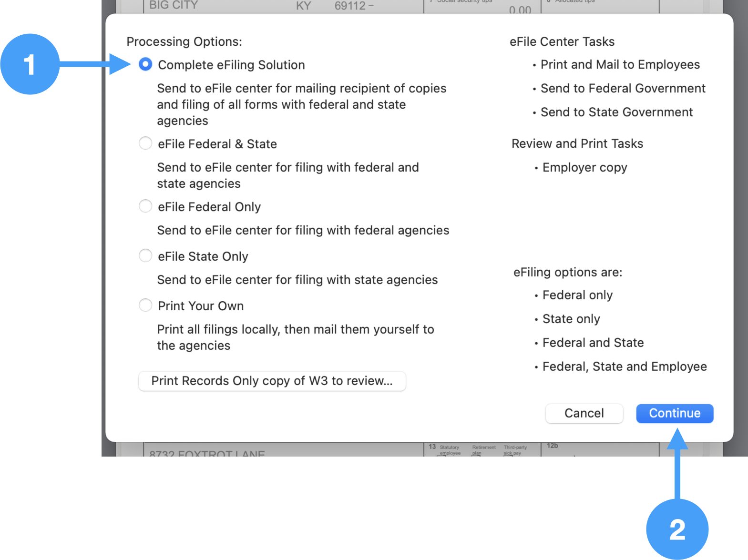The height and width of the screenshot is (560, 748).
Task: Click Print Records Only copy of W3 button
Action: coord(272,381)
